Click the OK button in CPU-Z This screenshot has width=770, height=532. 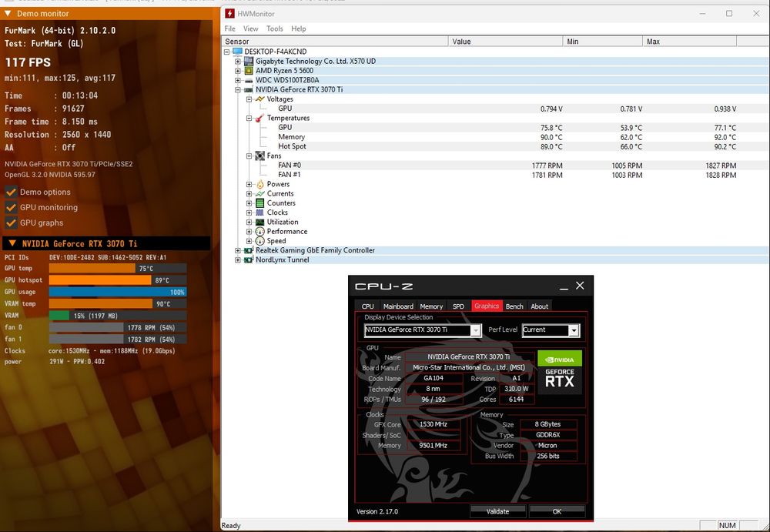coord(557,511)
